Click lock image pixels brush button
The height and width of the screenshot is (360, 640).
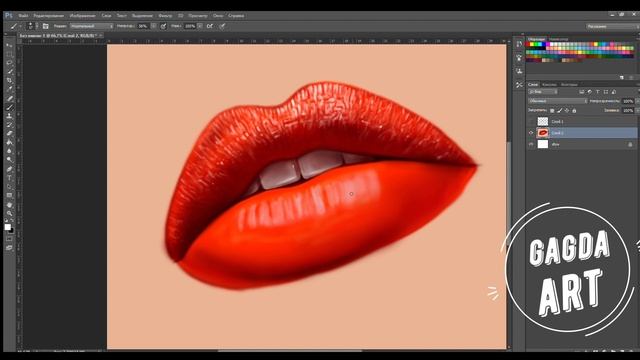[560, 111]
